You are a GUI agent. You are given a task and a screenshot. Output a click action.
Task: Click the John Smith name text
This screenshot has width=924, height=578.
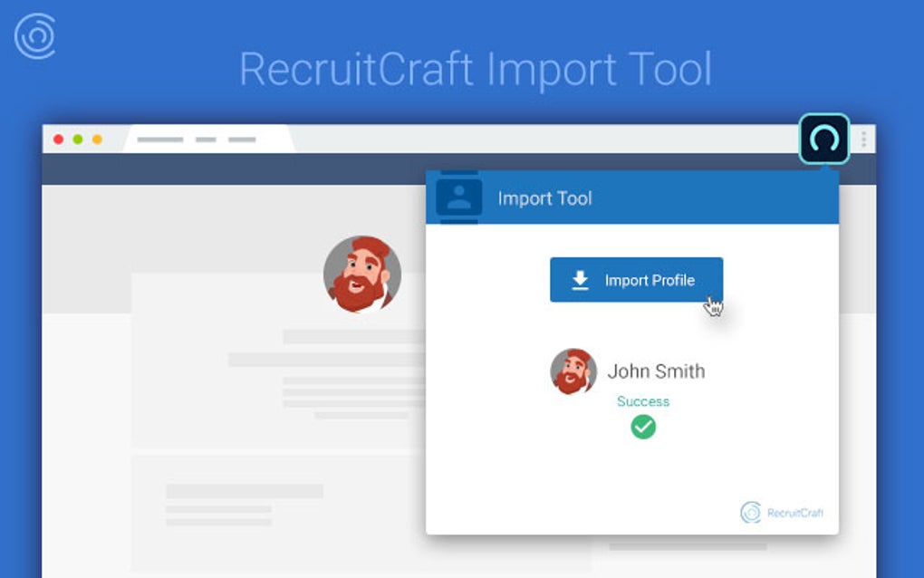[x=657, y=371]
